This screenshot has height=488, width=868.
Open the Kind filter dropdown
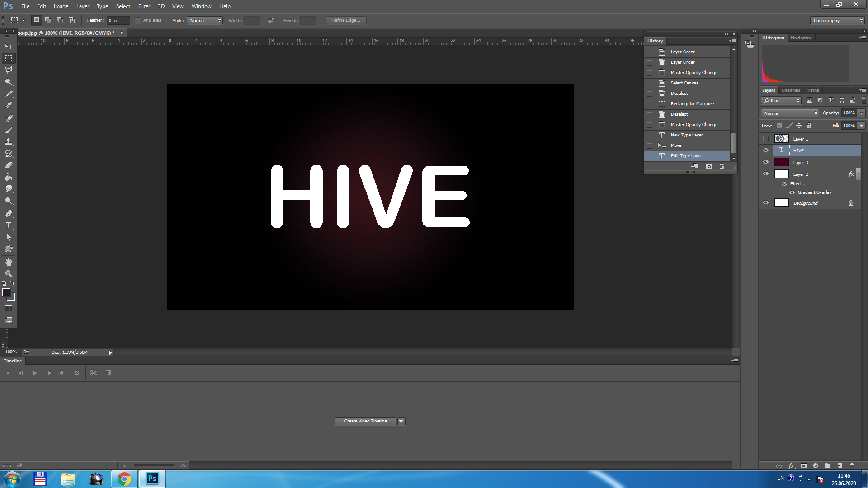click(781, 100)
